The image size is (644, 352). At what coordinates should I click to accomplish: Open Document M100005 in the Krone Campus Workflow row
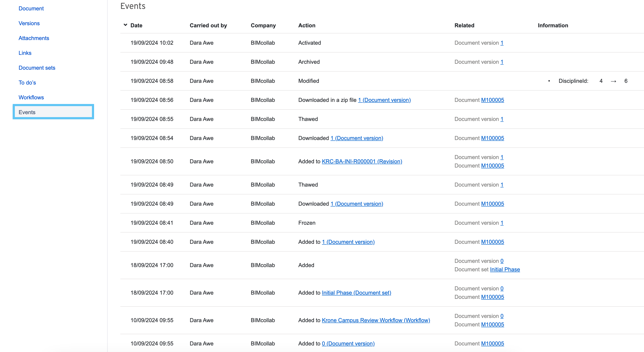coord(493,324)
